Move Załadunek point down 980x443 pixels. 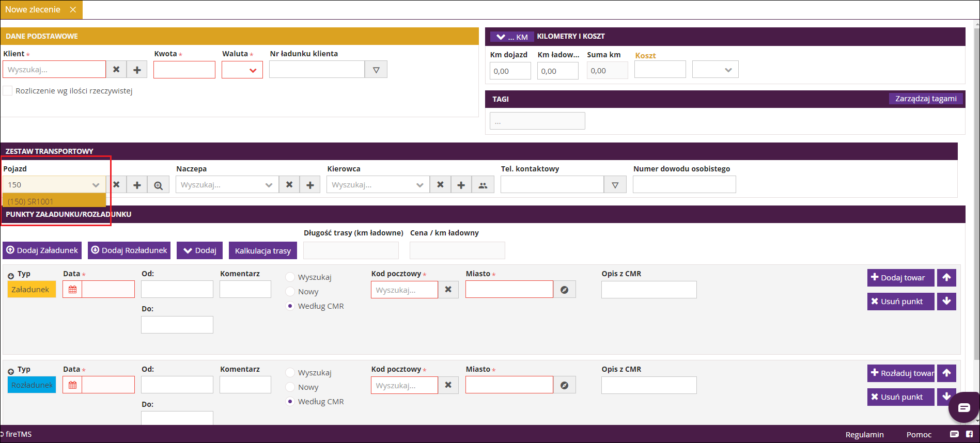946,302
